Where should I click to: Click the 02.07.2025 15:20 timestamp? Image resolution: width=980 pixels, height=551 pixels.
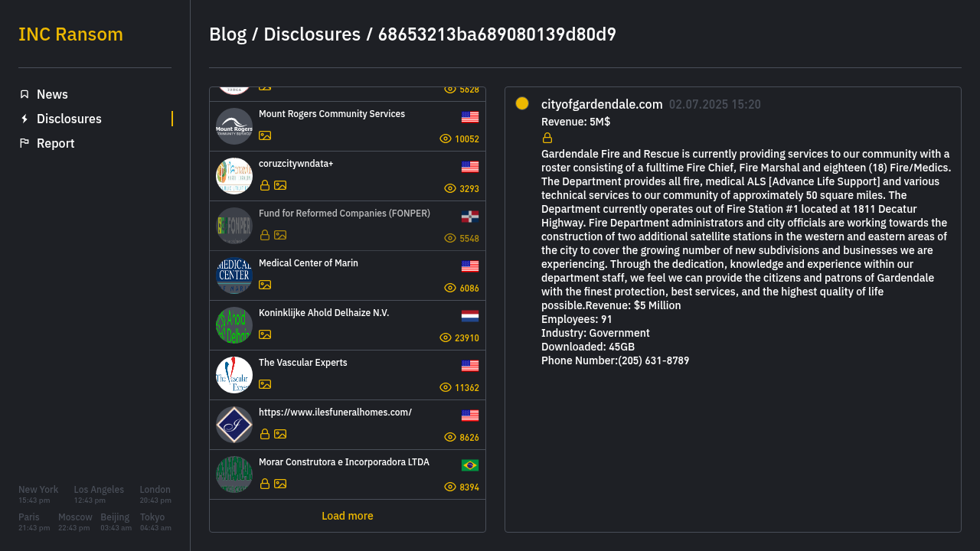[x=715, y=105]
